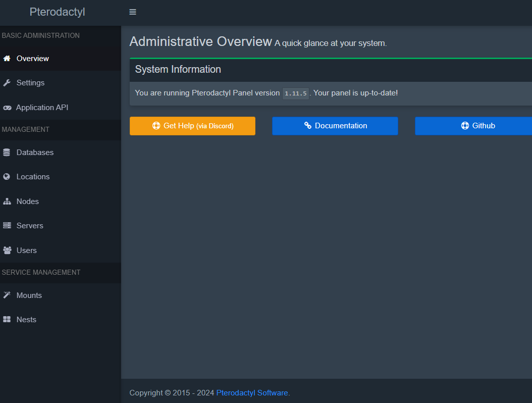Open the Nests page
This screenshot has width=532, height=403.
pos(61,320)
